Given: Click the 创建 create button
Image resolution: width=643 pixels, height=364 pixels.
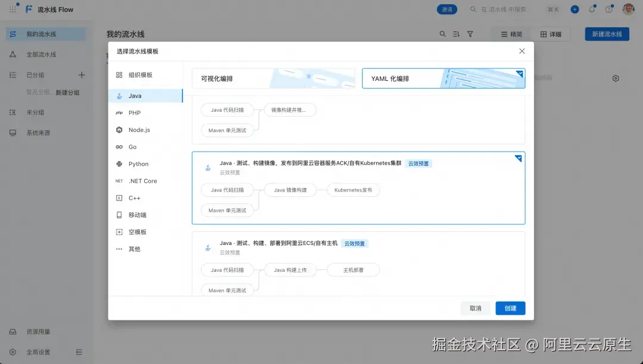Looking at the screenshot, I should click(x=510, y=308).
